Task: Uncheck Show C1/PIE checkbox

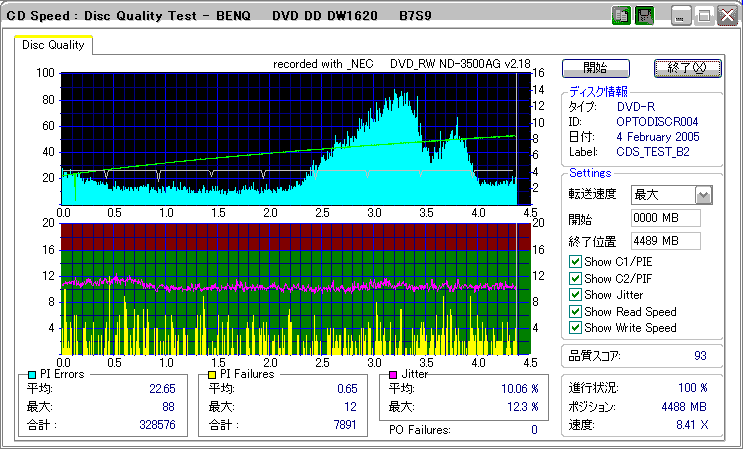Action: 575,262
